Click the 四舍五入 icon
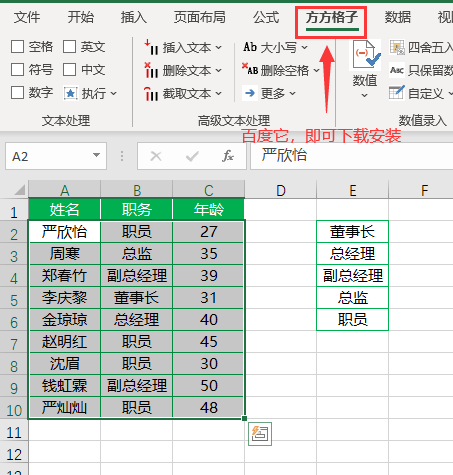Screen dimensions: 453x475 click(x=397, y=47)
